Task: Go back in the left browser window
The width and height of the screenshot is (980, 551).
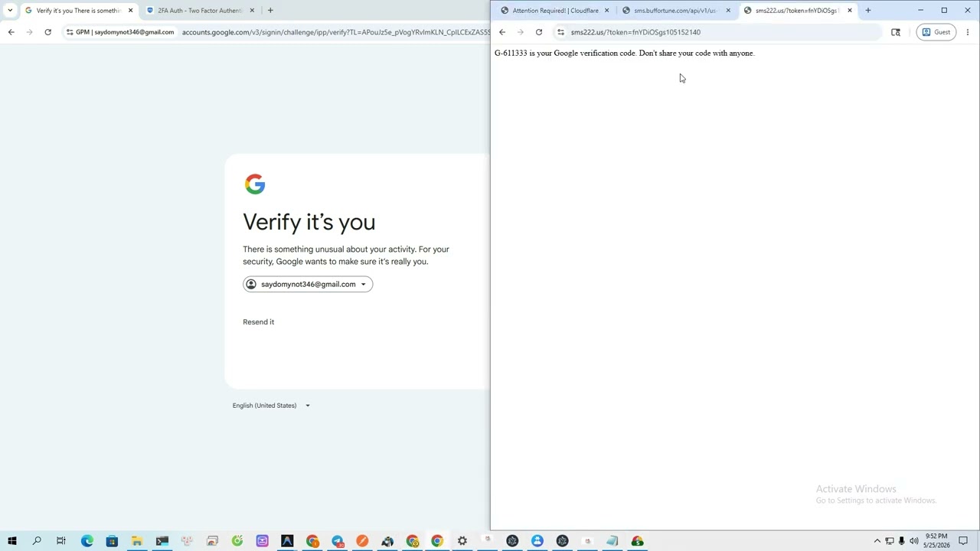Action: pyautogui.click(x=11, y=32)
